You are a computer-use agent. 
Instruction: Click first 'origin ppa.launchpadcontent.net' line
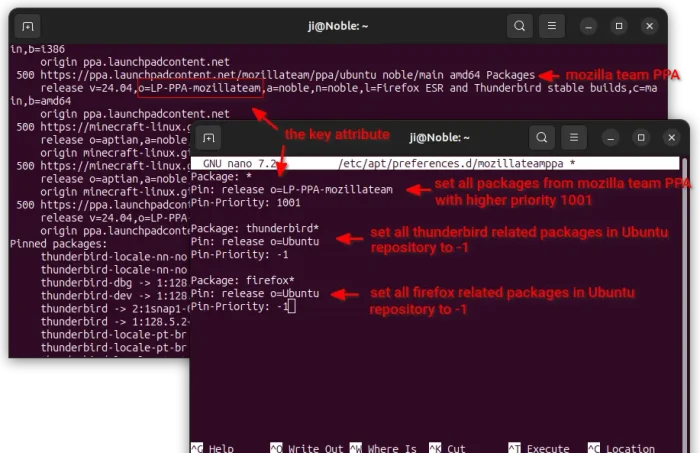pyautogui.click(x=135, y=62)
